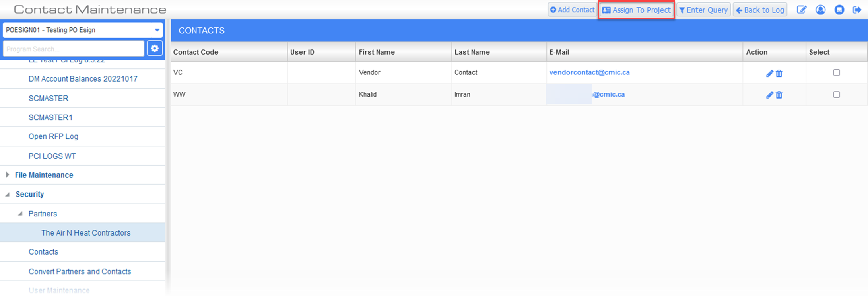
Task: Collapse the Partners tree node
Action: pyautogui.click(x=20, y=214)
